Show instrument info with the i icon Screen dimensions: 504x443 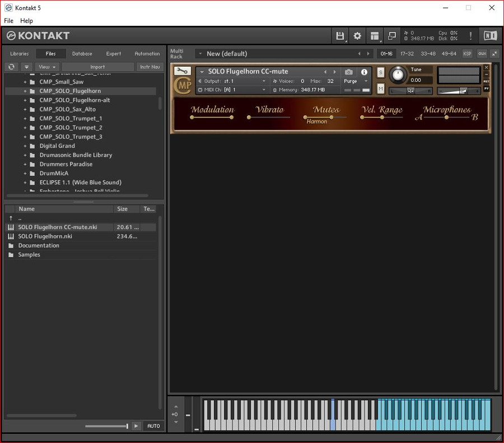[364, 72]
